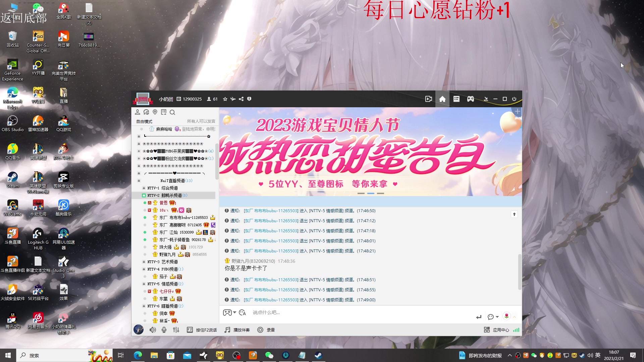Open the search icon above the channel list

172,112
